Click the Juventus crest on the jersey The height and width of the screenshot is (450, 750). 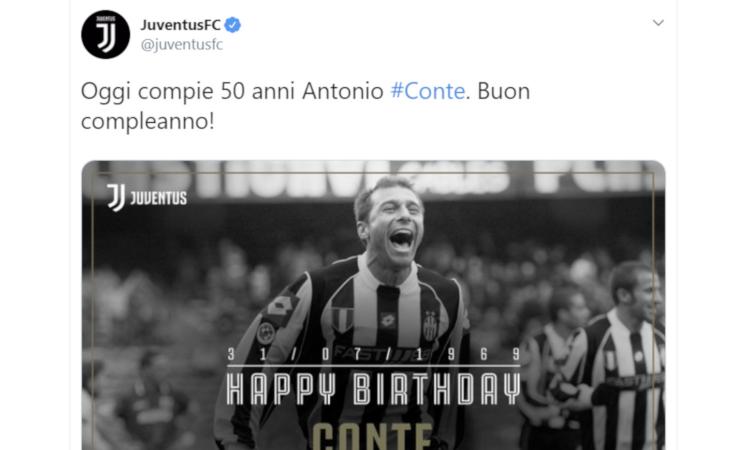point(430,325)
